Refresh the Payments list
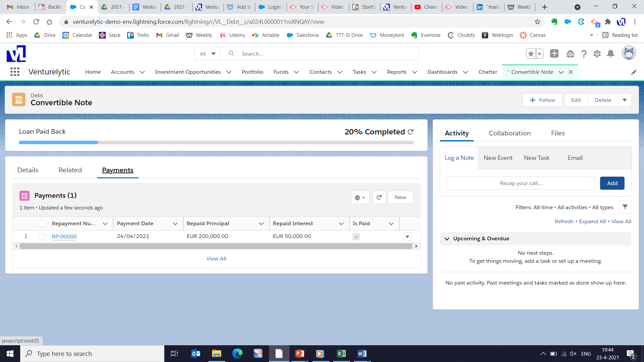Viewport: 644px width, 362px height. (379, 197)
